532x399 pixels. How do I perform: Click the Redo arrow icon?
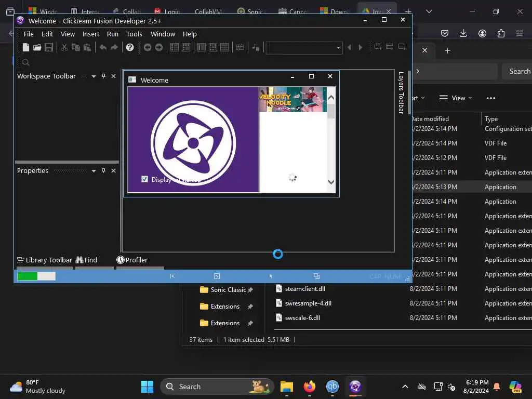coord(114,47)
